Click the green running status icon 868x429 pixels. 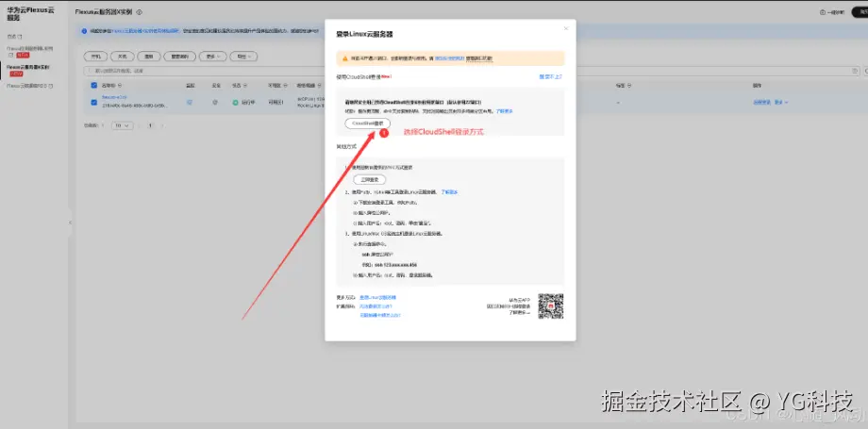coord(235,103)
